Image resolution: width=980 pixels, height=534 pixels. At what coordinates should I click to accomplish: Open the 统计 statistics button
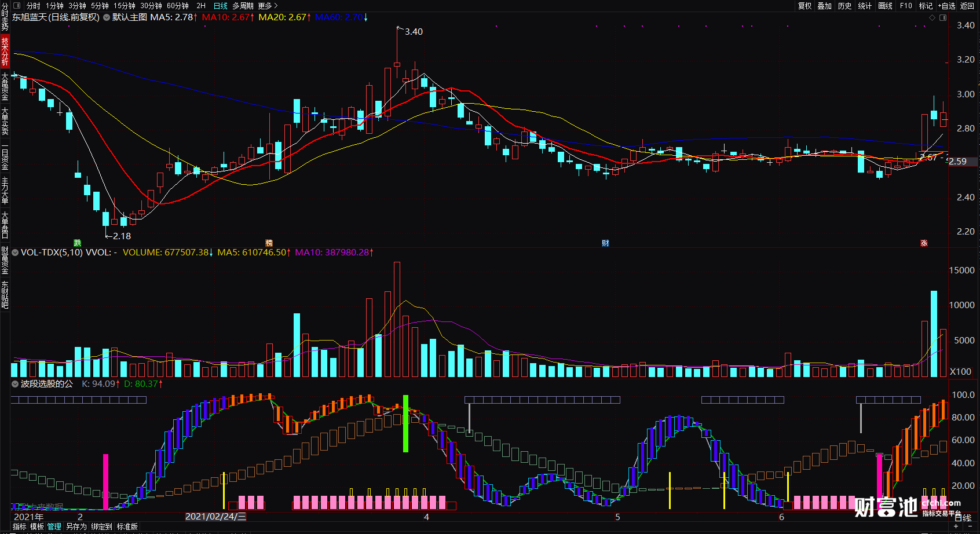(865, 6)
